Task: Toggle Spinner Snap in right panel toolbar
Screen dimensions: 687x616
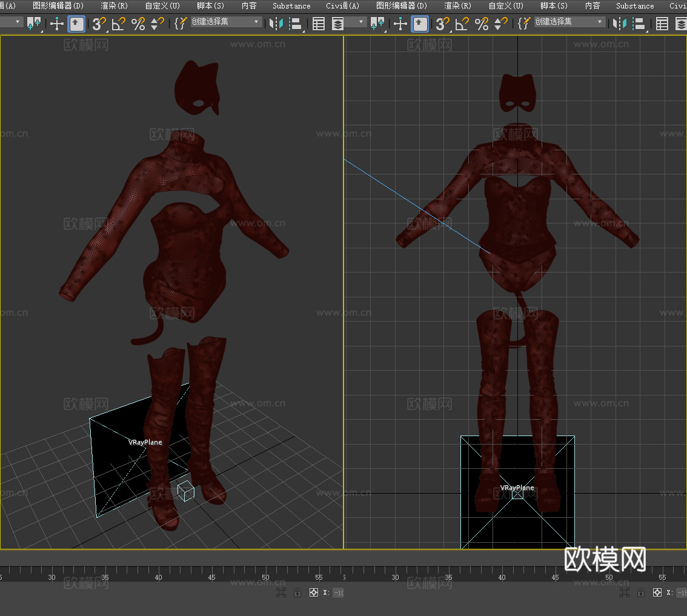Action: coord(500,24)
